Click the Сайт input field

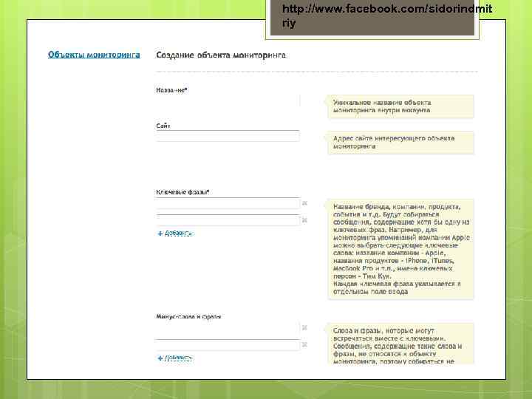pos(228,136)
